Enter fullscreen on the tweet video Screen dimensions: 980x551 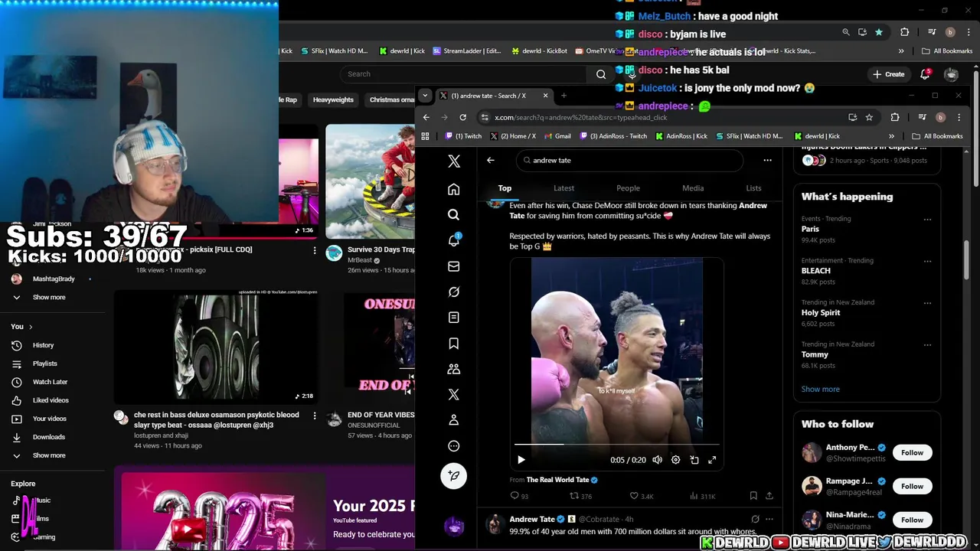712,460
